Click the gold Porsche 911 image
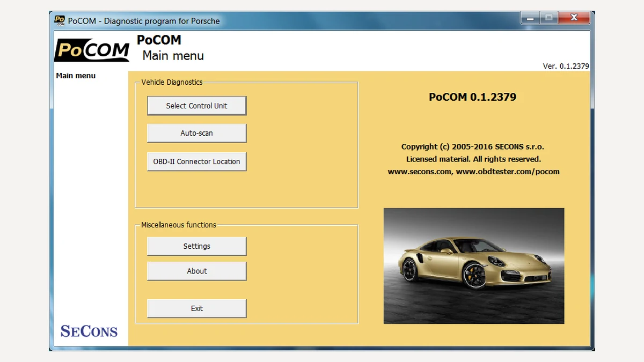Viewport: 644px width, 362px height. click(x=474, y=266)
